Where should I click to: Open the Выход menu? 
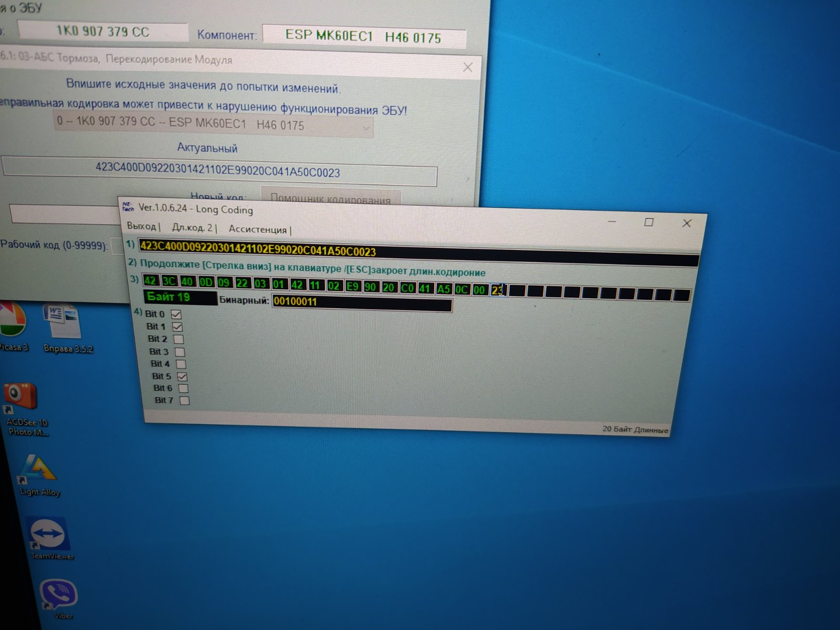141,226
